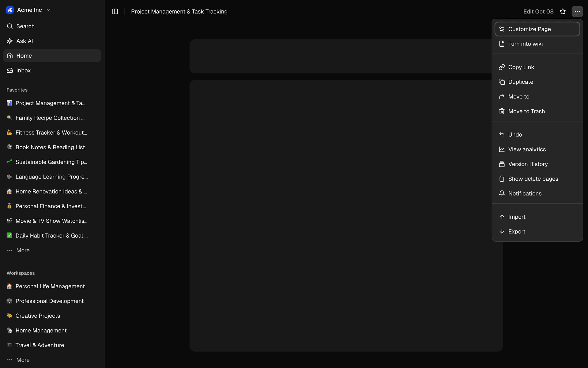Viewport: 588px width, 368px height.
Task: Open Search from the sidebar
Action: coord(25,26)
